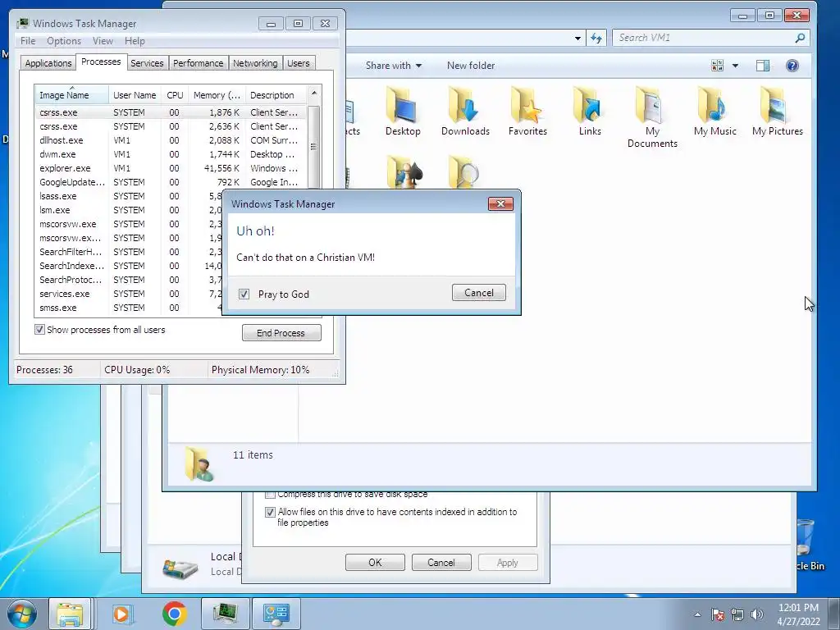Click the network tray icon
The height and width of the screenshot is (630, 840).
point(737,614)
